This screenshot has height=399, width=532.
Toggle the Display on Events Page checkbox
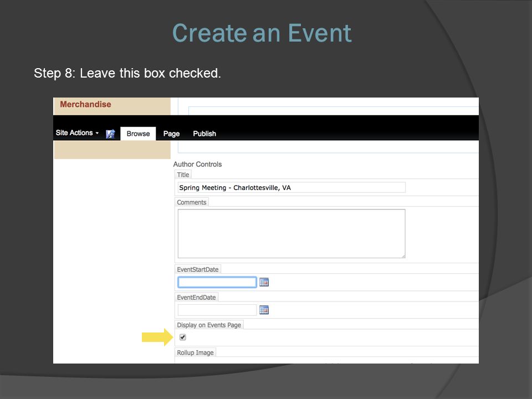(182, 337)
